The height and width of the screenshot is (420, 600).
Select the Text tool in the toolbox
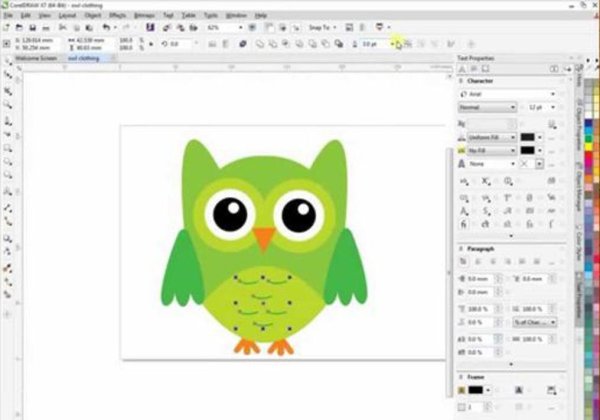pos(8,191)
